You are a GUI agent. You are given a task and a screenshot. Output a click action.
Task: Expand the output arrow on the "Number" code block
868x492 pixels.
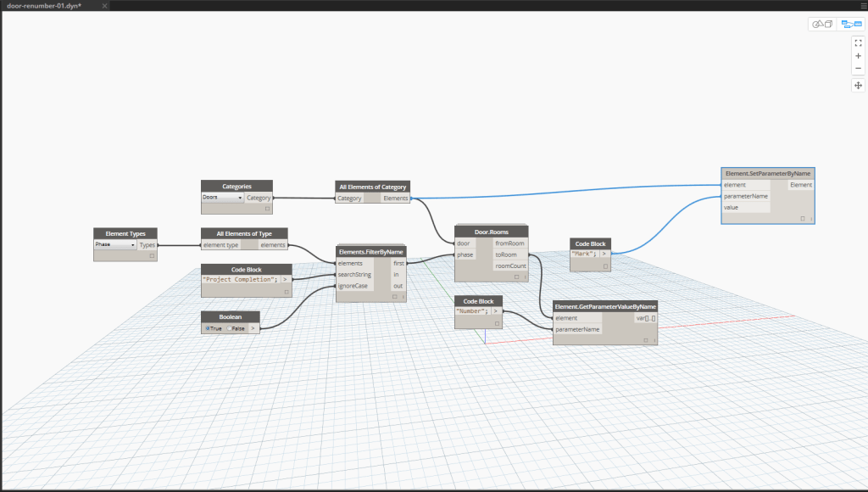coord(497,310)
